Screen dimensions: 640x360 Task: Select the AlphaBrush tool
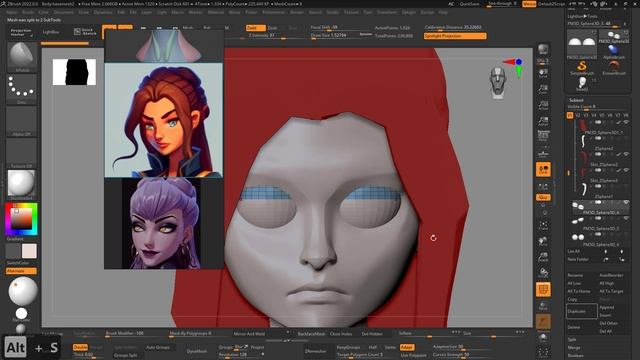(613, 52)
